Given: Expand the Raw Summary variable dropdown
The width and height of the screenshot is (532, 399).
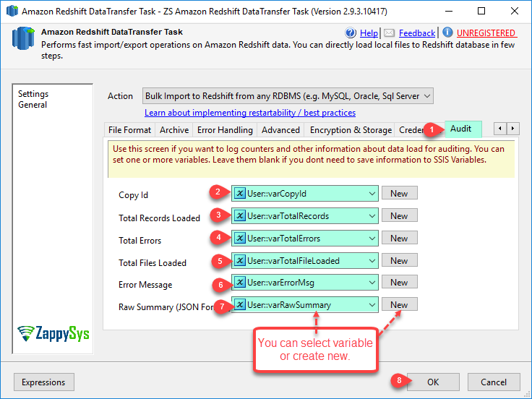Looking at the screenshot, I should pos(372,305).
